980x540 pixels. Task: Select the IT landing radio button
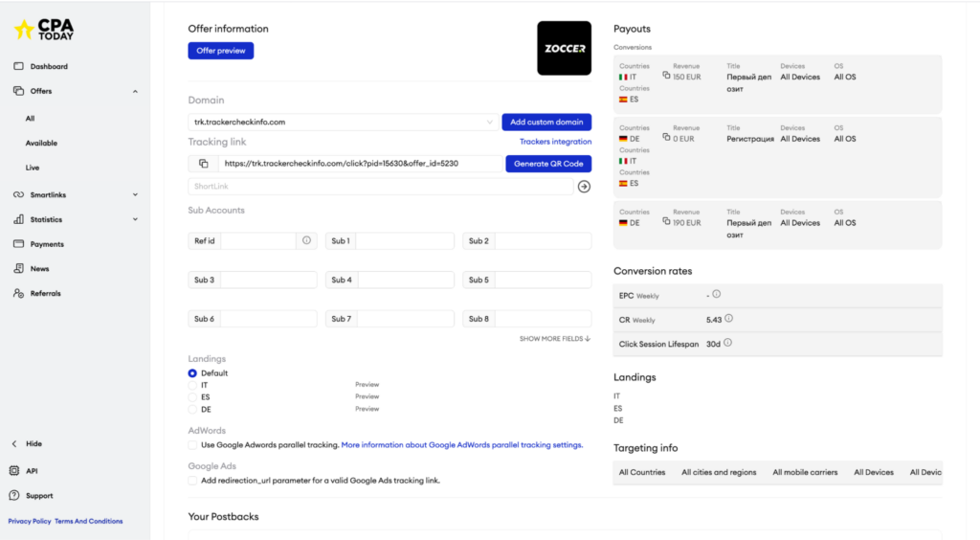coord(192,386)
